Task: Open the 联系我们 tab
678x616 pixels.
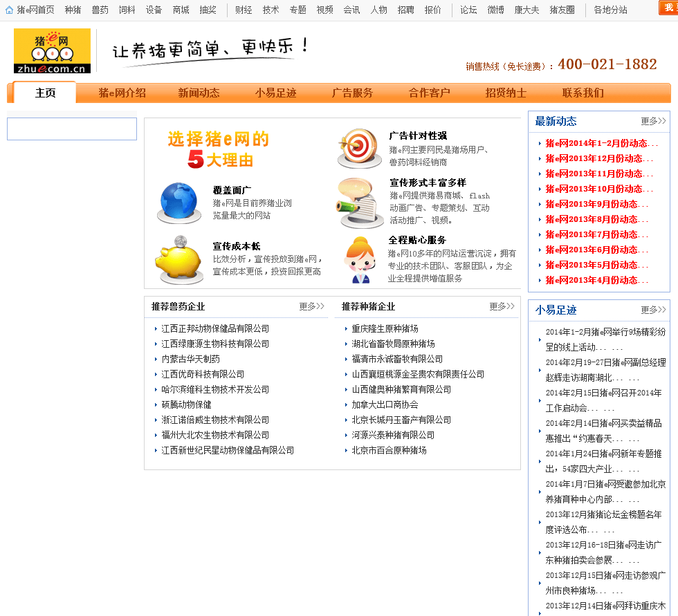Action: [x=583, y=93]
